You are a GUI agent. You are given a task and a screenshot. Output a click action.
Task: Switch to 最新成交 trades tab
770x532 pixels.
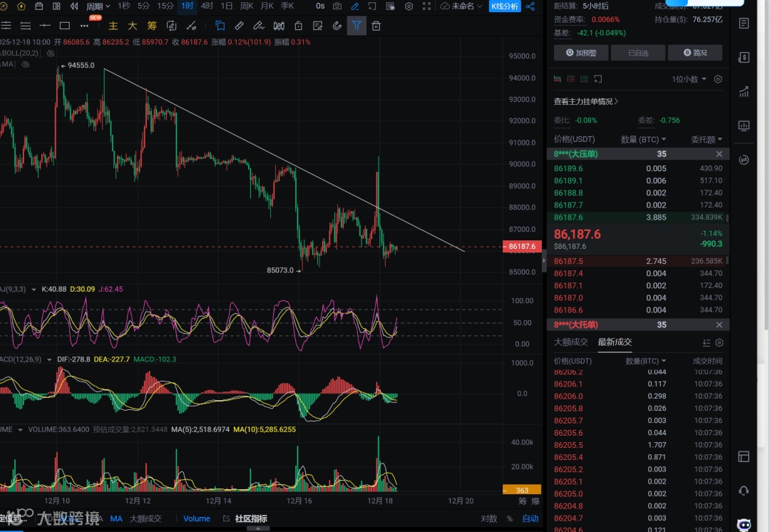(x=615, y=342)
